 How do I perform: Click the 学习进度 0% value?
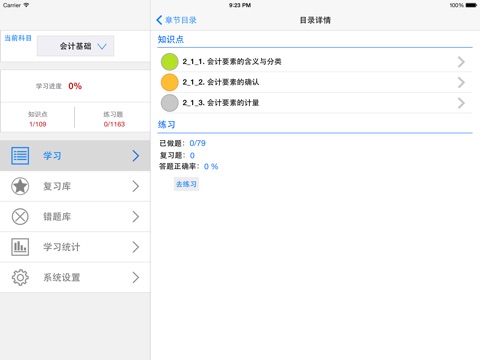coord(75,86)
